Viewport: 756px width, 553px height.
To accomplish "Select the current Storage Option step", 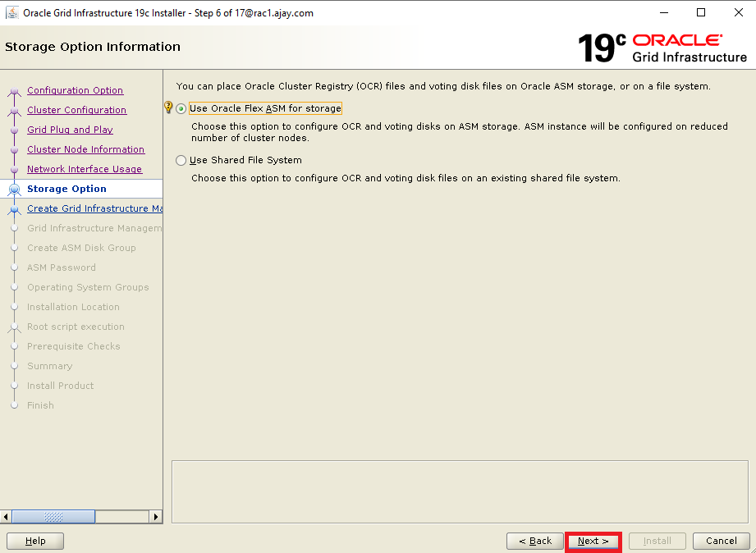I will [x=66, y=189].
